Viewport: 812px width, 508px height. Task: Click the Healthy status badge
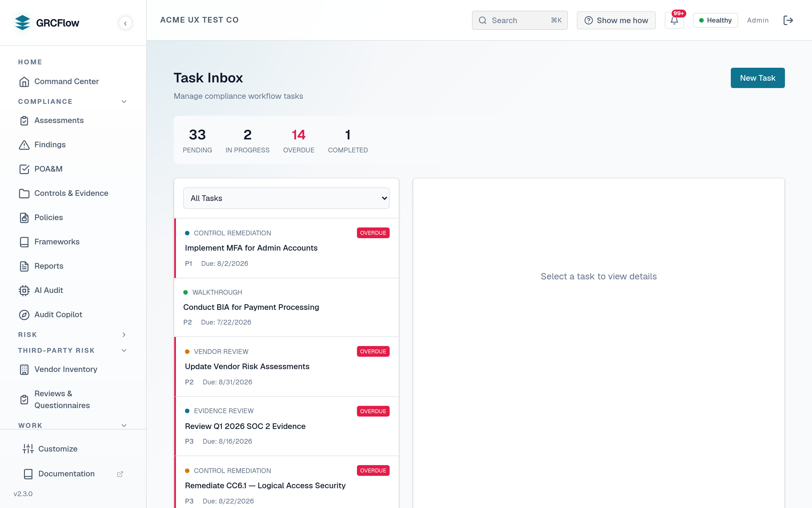point(715,21)
